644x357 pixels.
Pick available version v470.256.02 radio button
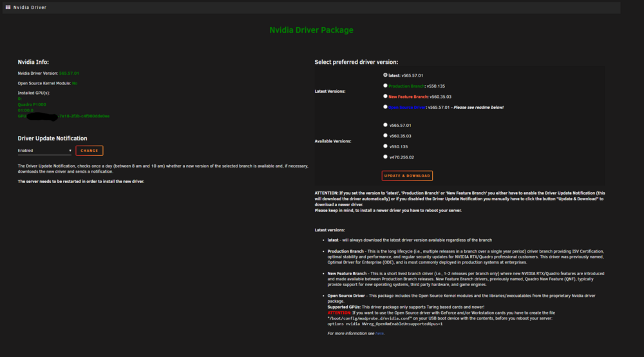tap(385, 157)
